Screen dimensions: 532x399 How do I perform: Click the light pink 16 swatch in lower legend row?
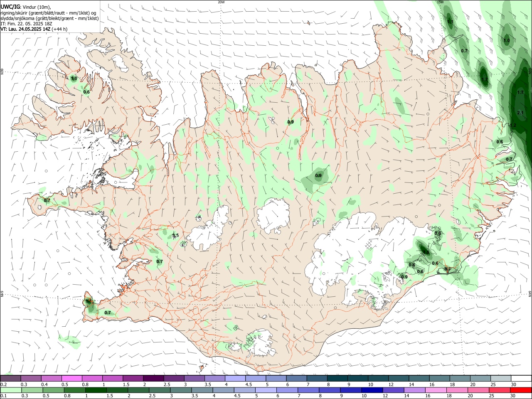tap(436, 390)
